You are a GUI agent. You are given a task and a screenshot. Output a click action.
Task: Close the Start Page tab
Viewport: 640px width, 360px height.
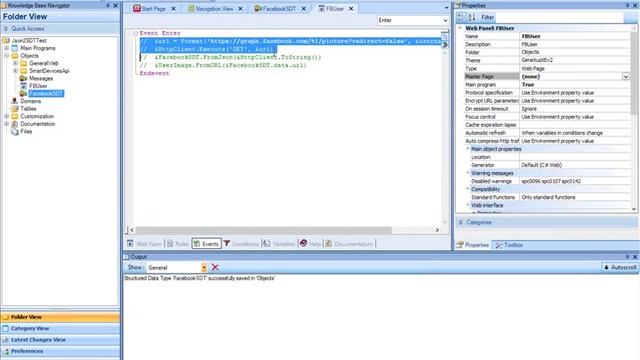173,9
